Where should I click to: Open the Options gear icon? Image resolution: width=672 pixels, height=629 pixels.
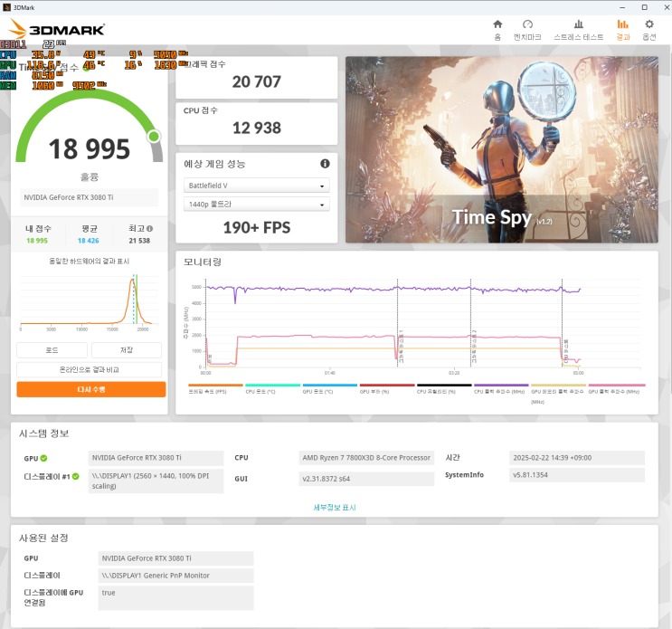[x=649, y=24]
